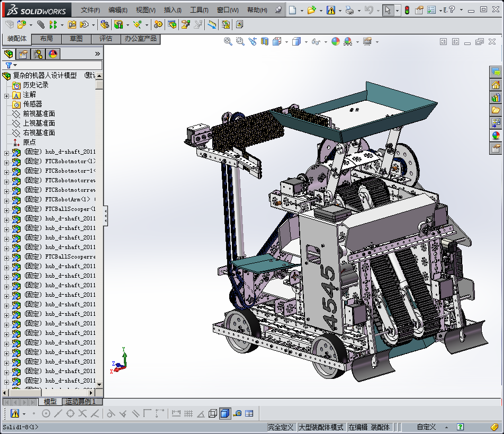The image size is (504, 434).
Task: Click the Edit Appearance color ball icon
Action: click(x=336, y=41)
